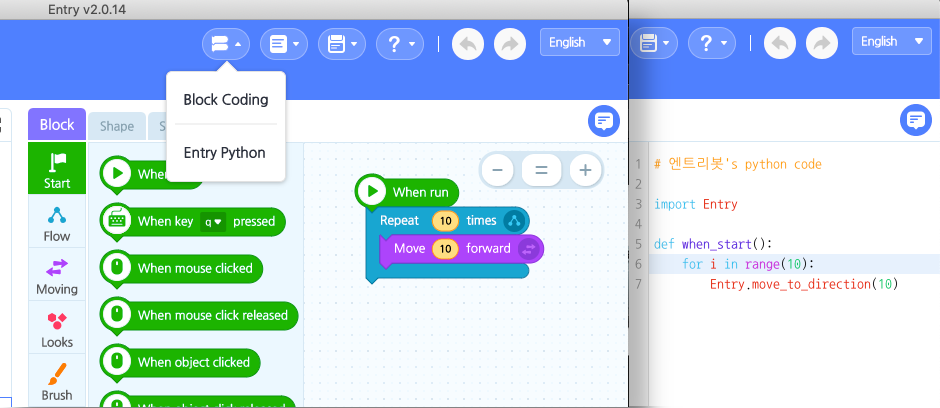Click undo arrow in right window
Viewport: 940px width, 408px height.
pyautogui.click(x=780, y=43)
